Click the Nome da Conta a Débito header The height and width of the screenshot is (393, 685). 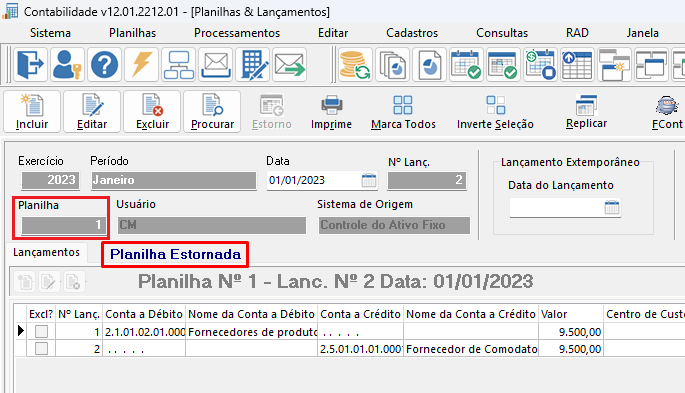pyautogui.click(x=251, y=314)
